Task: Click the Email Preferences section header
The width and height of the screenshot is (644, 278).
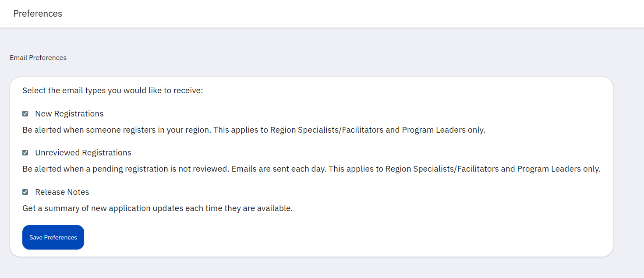Action: point(38,57)
